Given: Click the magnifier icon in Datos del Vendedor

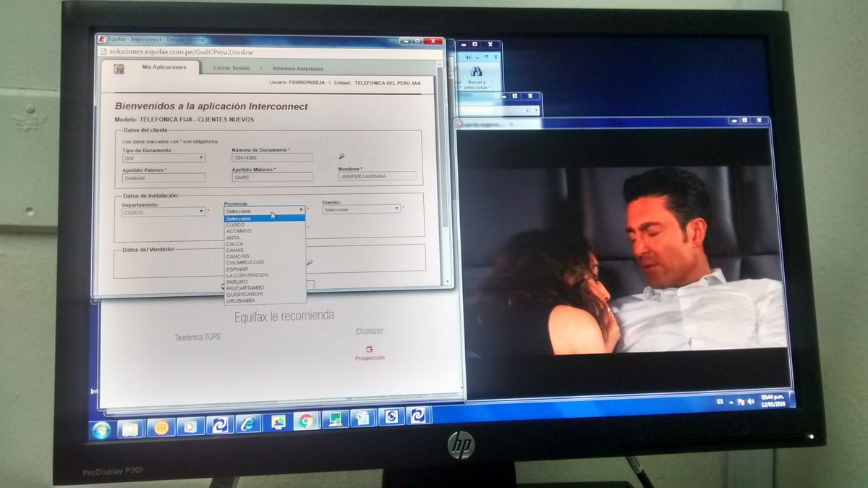Looking at the screenshot, I should [310, 263].
